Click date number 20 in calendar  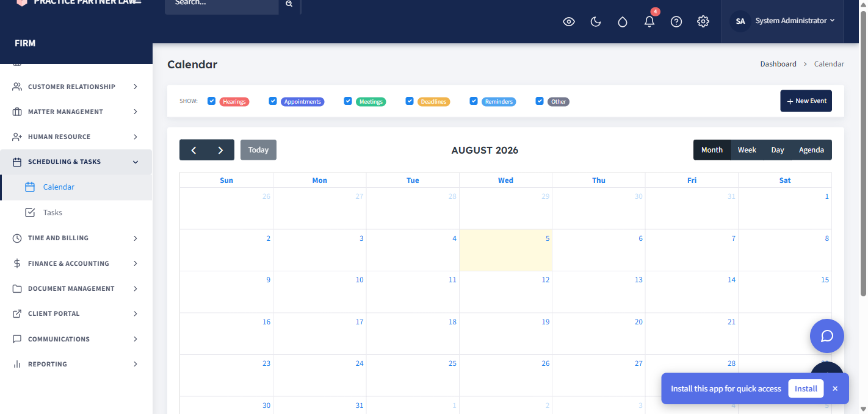638,322
